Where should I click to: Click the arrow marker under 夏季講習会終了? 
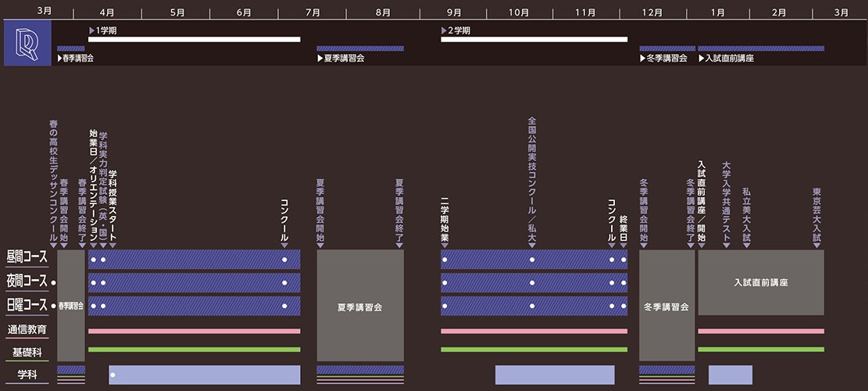coord(399,245)
